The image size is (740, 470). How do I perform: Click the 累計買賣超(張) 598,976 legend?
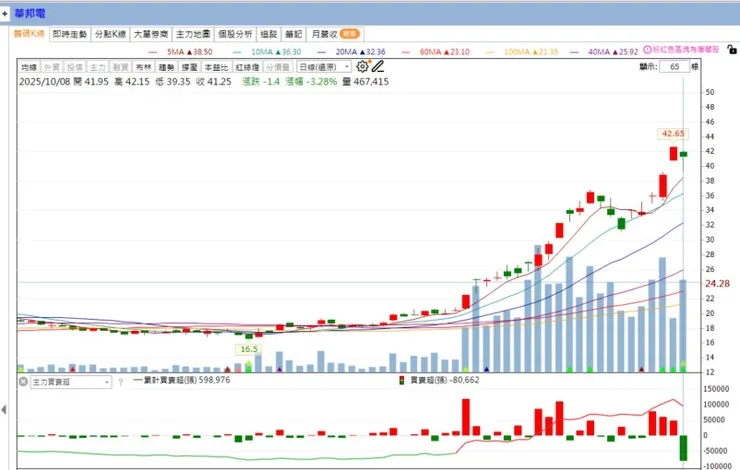coord(182,380)
